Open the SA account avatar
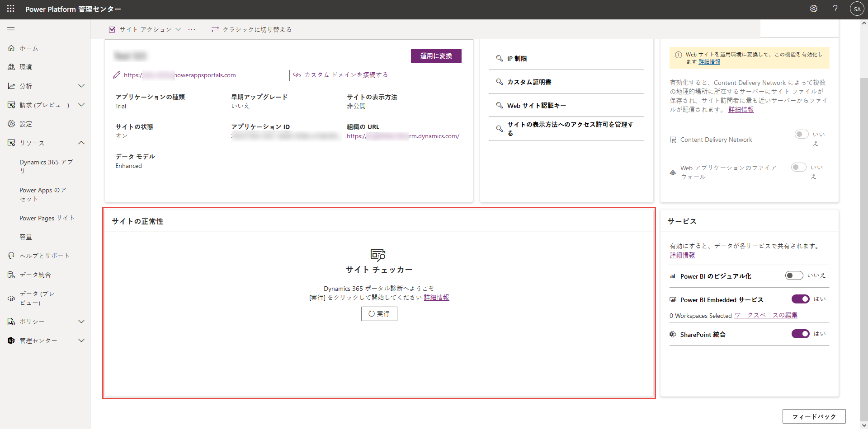Screen dimensions: 868x429 [857, 9]
